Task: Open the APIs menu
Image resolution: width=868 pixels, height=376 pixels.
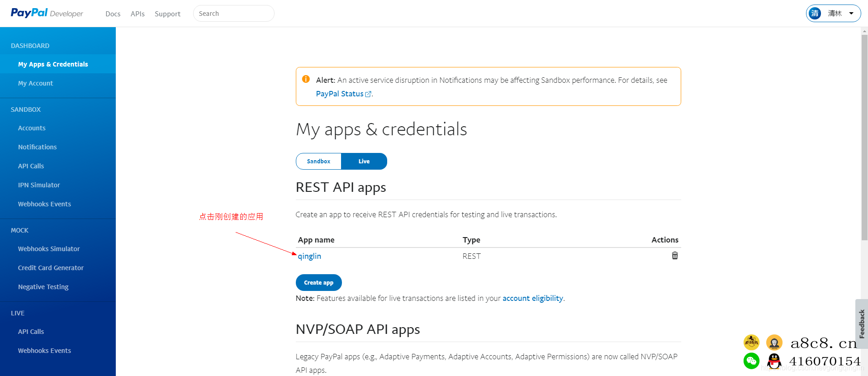Action: 138,14
